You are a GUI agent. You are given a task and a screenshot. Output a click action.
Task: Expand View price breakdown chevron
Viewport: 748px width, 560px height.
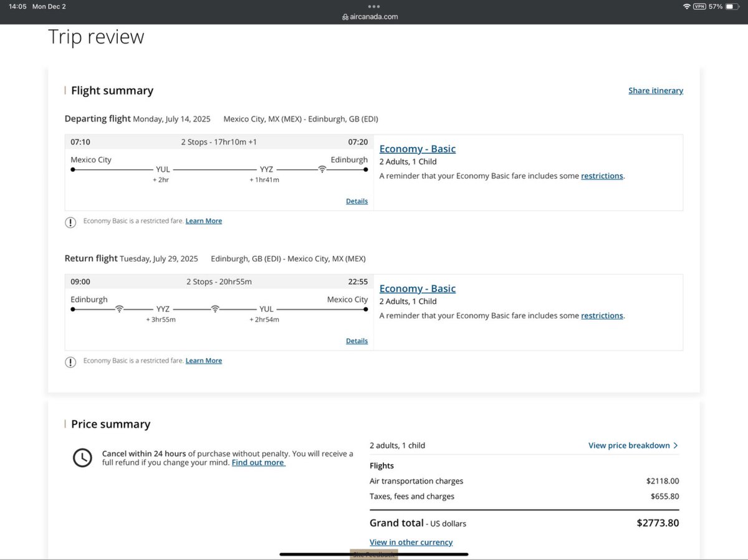[x=676, y=445]
